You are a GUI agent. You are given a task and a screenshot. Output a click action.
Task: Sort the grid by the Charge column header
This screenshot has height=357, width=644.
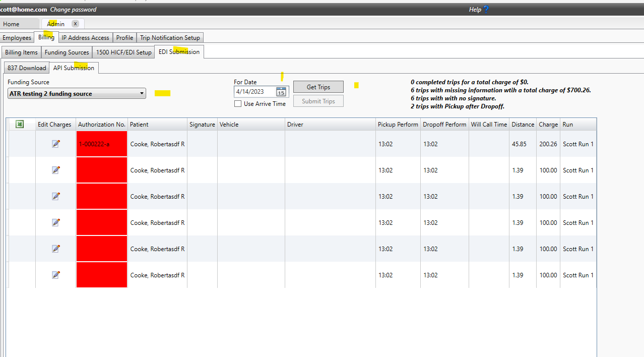click(548, 124)
